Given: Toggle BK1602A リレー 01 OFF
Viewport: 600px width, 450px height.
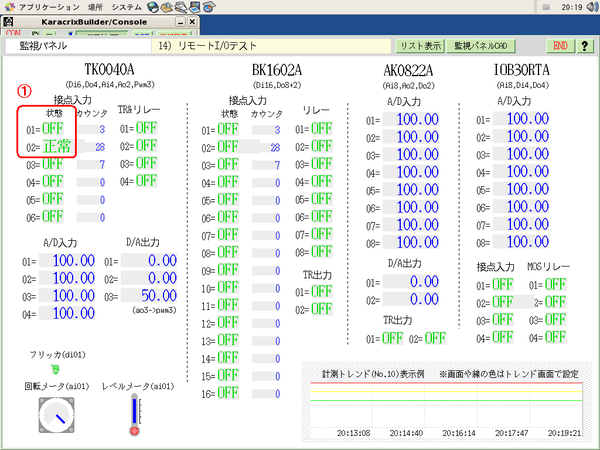Looking at the screenshot, I should click(322, 129).
